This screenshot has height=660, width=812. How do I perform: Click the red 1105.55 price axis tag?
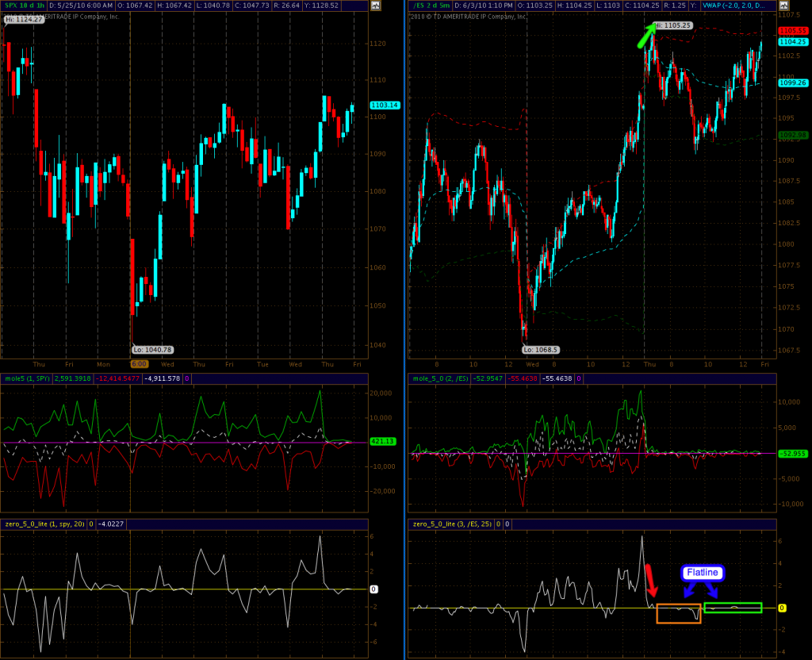coord(793,31)
